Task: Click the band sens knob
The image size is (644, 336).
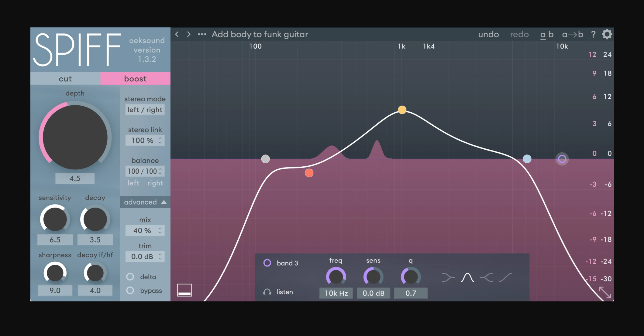Action: (x=373, y=277)
